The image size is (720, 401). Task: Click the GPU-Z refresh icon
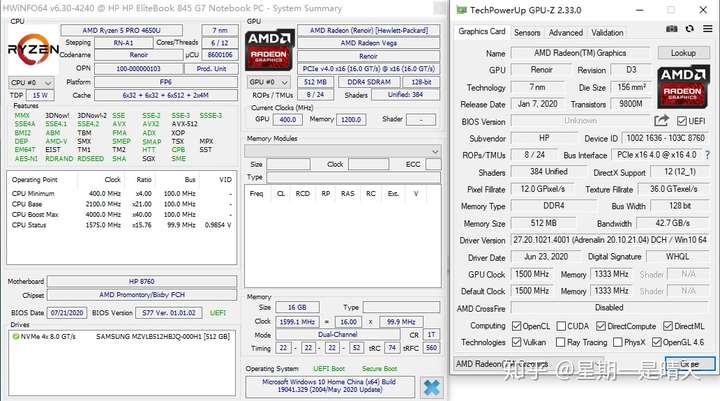[689, 29]
